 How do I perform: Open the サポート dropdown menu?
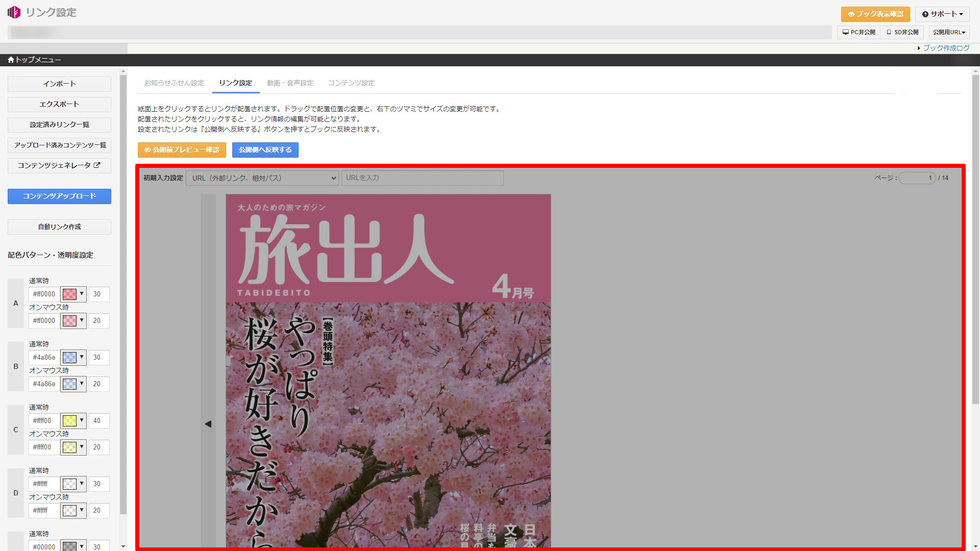[942, 14]
